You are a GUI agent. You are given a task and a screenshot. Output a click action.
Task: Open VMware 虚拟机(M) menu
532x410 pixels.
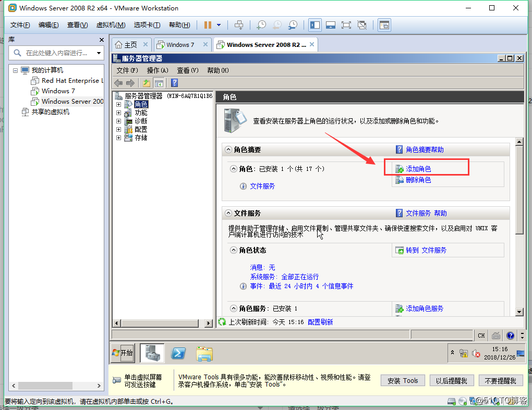click(x=111, y=25)
